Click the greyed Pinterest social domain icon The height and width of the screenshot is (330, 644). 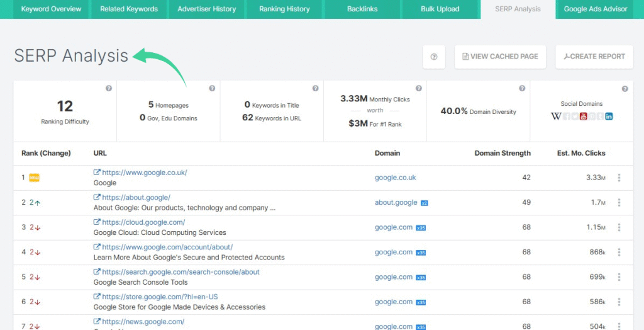pos(592,117)
